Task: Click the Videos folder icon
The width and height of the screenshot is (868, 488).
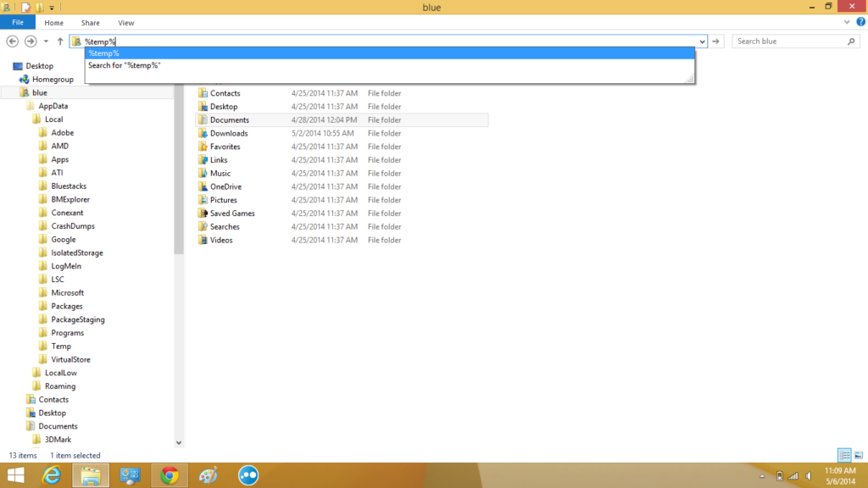Action: point(203,240)
